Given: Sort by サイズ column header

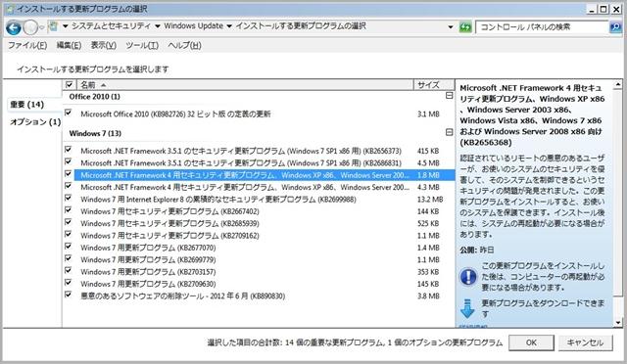Looking at the screenshot, I should pos(433,85).
